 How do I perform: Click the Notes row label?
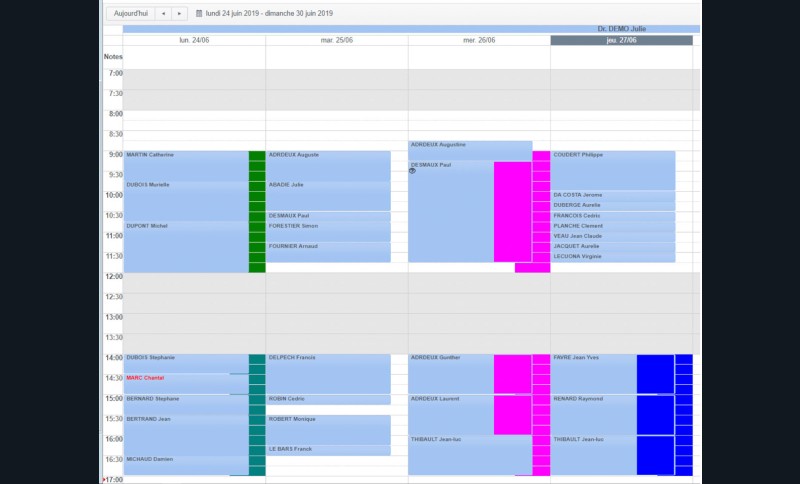point(113,57)
